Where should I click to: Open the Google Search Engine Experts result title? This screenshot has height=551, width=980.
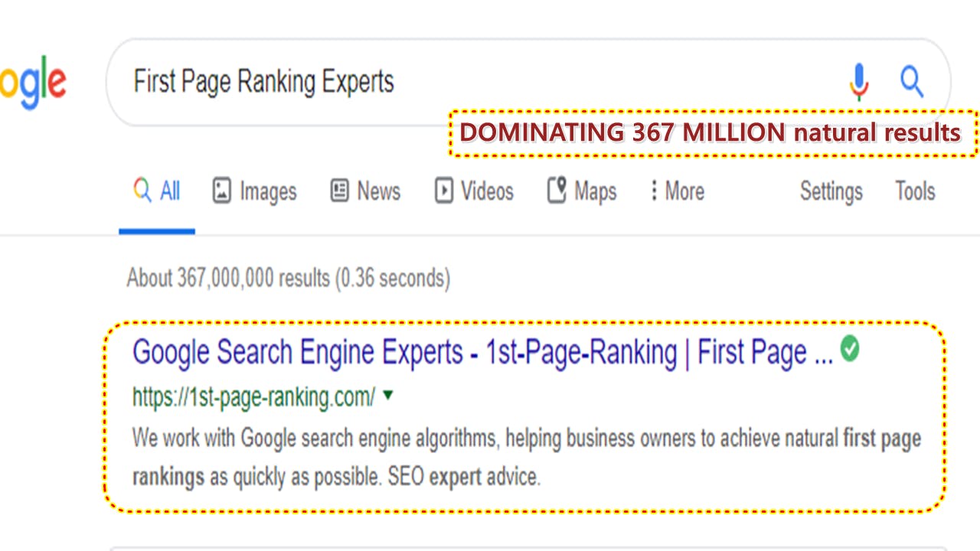click(x=482, y=353)
